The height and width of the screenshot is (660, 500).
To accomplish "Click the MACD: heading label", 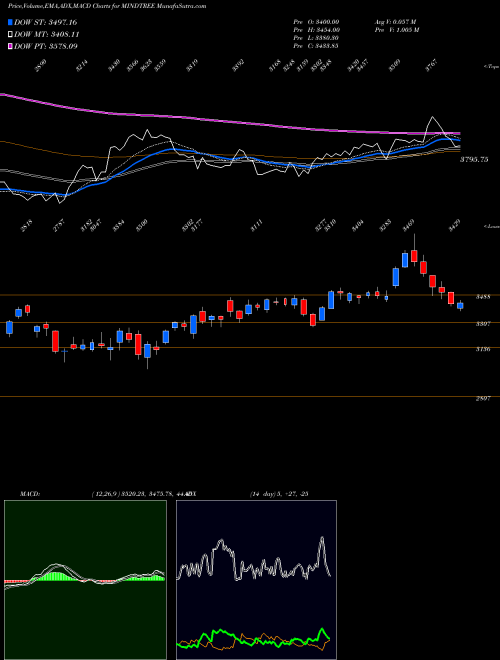I will tap(30, 493).
